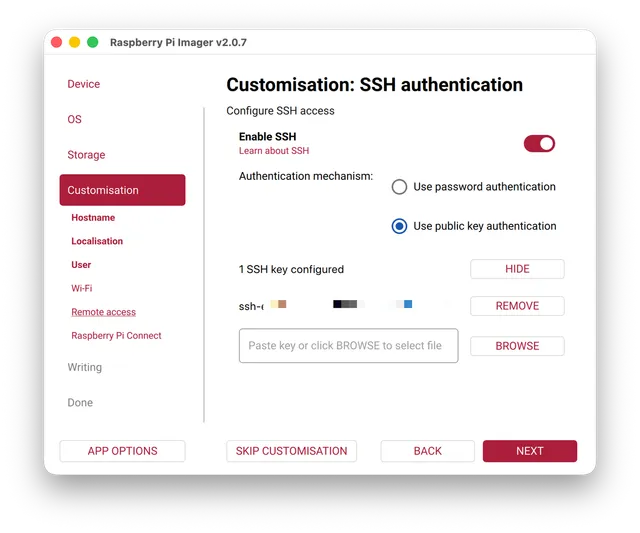Open Raspberry Pi Connect page
Viewport: 640px width, 533px height.
(116, 335)
